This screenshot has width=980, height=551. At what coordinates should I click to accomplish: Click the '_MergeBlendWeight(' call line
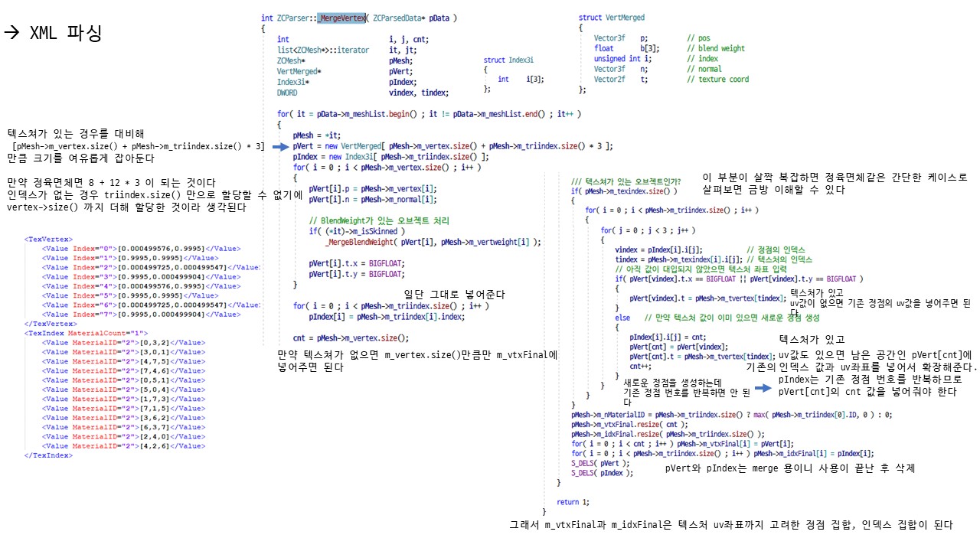[x=433, y=242]
